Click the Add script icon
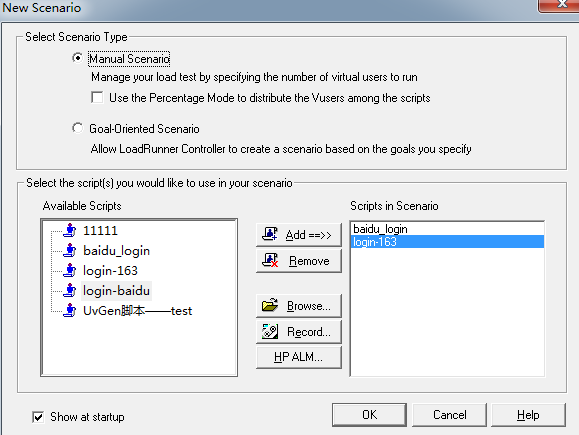This screenshot has height=435, width=579. pyautogui.click(x=270, y=234)
